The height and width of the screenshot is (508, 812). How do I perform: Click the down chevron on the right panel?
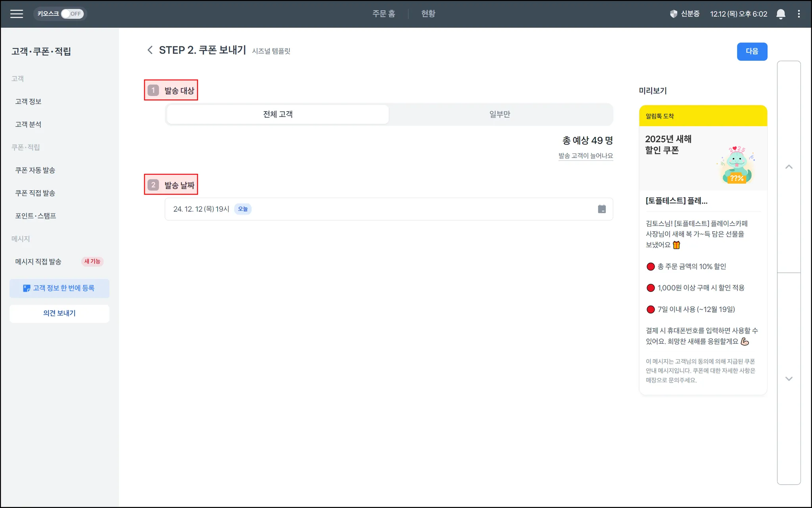pyautogui.click(x=789, y=379)
